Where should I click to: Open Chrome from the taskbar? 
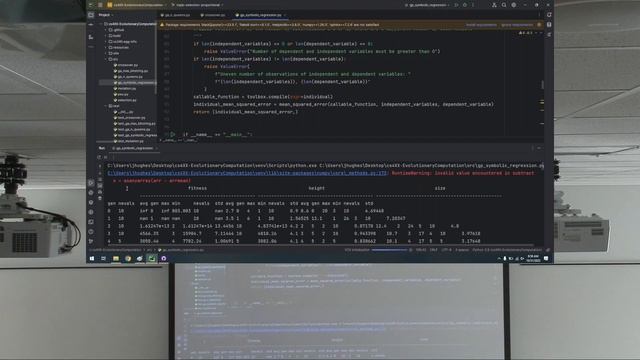coord(128,258)
